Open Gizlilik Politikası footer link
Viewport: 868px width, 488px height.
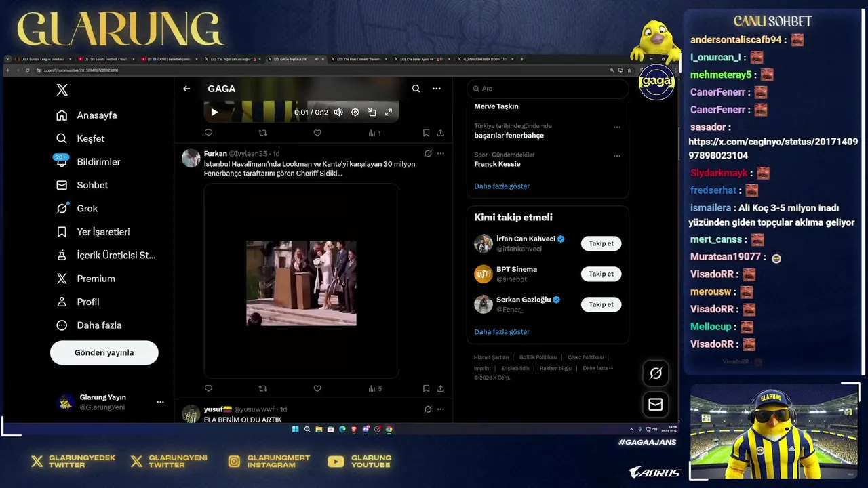(x=538, y=357)
